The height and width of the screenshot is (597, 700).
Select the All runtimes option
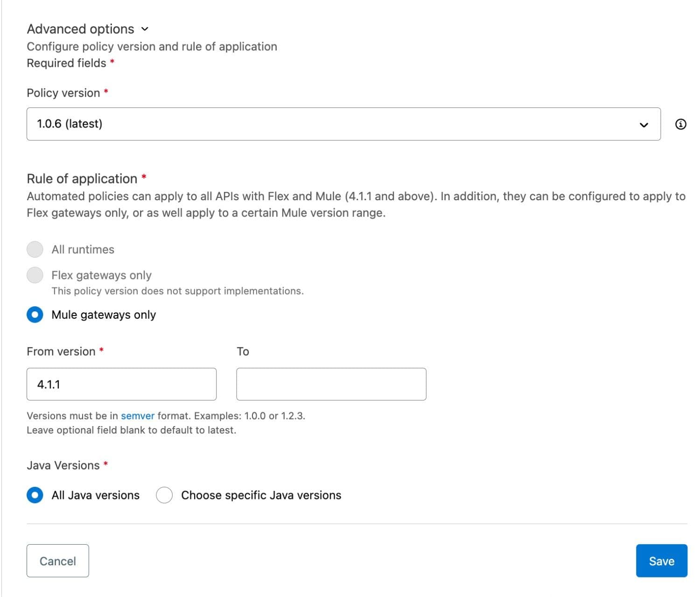coord(35,249)
